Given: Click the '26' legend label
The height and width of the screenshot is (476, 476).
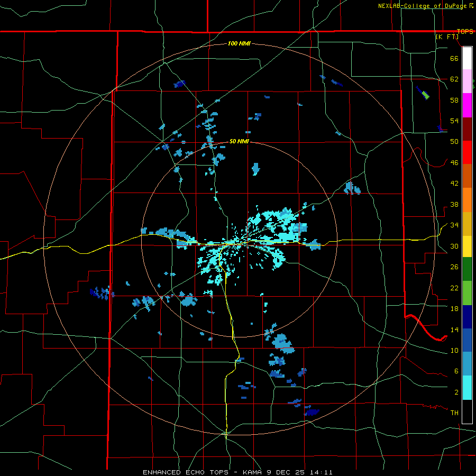Looking at the screenshot, I should [454, 267].
